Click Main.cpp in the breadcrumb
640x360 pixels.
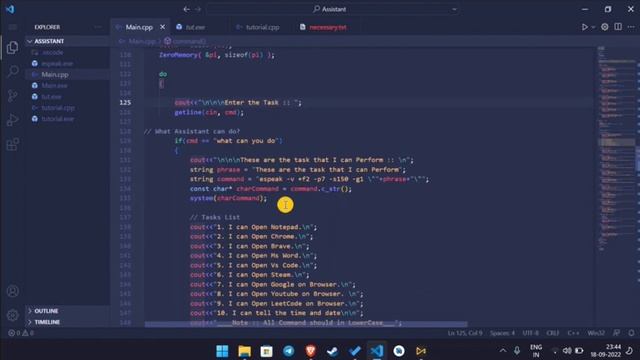(141, 41)
